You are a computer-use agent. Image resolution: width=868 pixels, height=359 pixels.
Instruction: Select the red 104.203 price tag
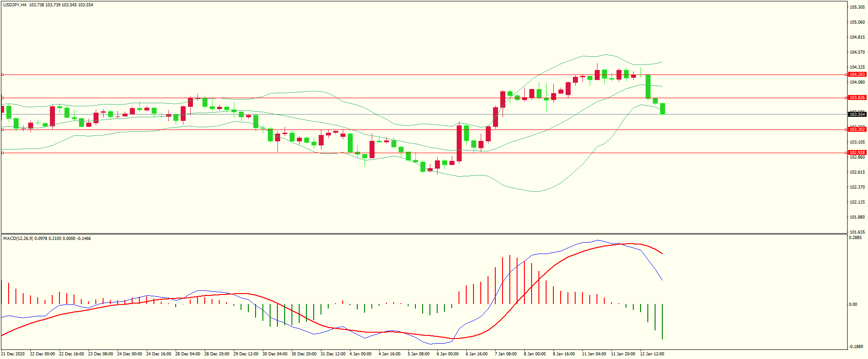click(857, 75)
